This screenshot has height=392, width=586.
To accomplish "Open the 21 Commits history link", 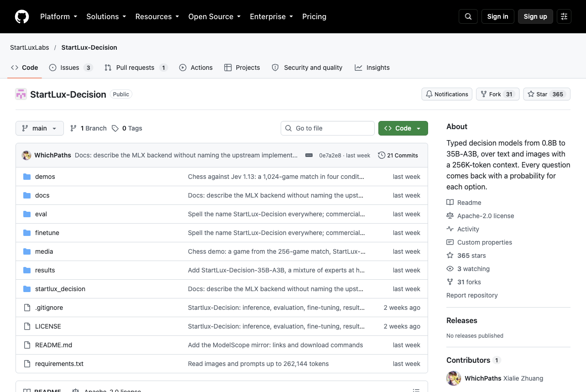I will coord(398,155).
